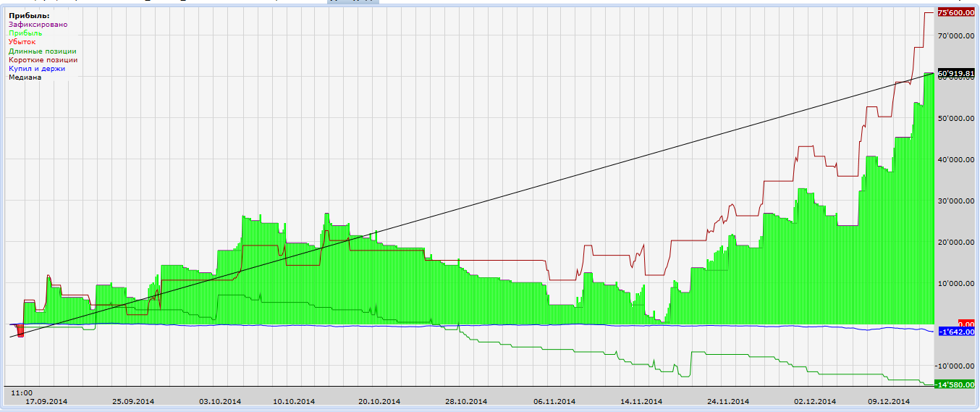Click the 70'000.00 axis label

(x=956, y=35)
